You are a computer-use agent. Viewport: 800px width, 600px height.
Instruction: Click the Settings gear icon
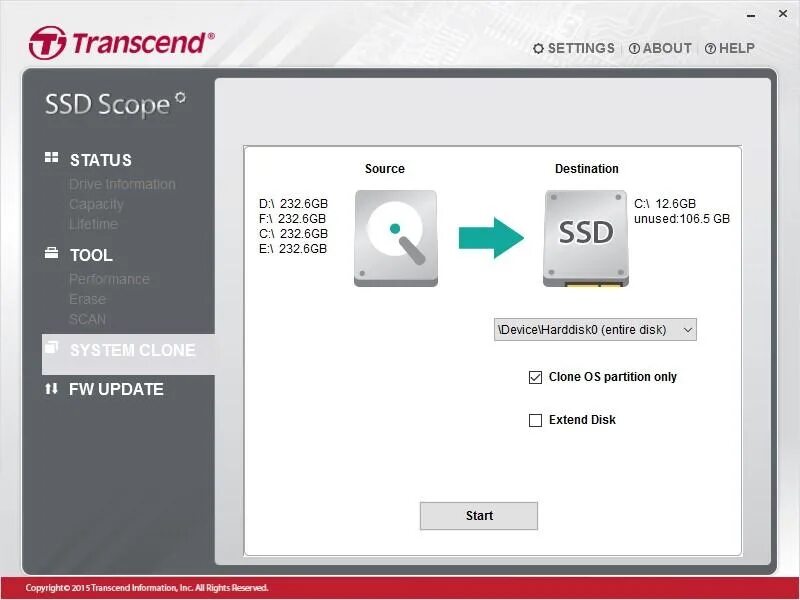(x=538, y=48)
